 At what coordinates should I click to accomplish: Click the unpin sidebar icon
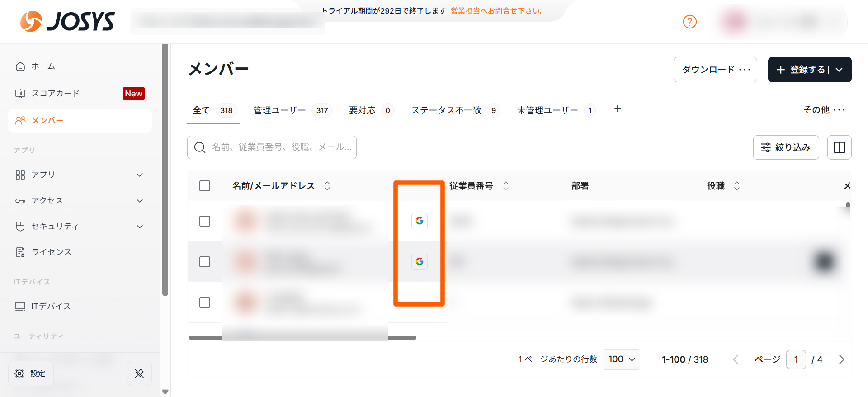pos(139,373)
